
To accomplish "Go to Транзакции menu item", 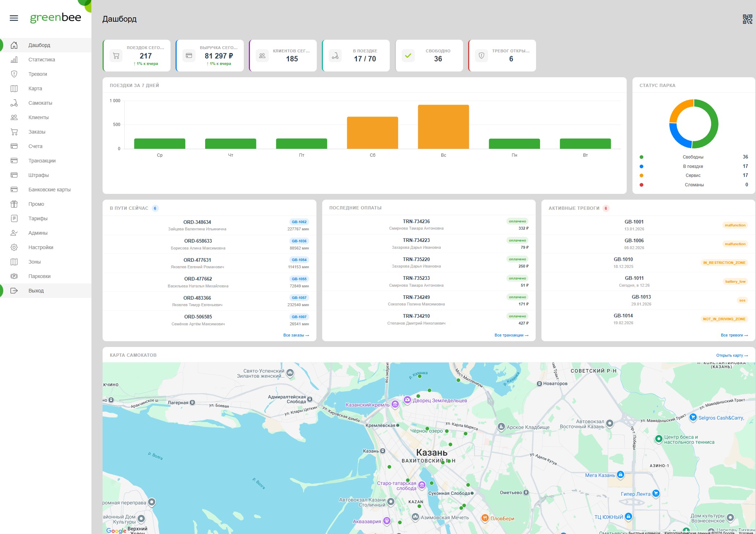I will 42,161.
